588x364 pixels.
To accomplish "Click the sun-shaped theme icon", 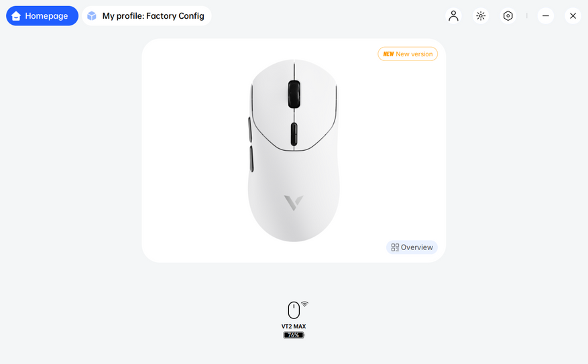I will coord(481,15).
